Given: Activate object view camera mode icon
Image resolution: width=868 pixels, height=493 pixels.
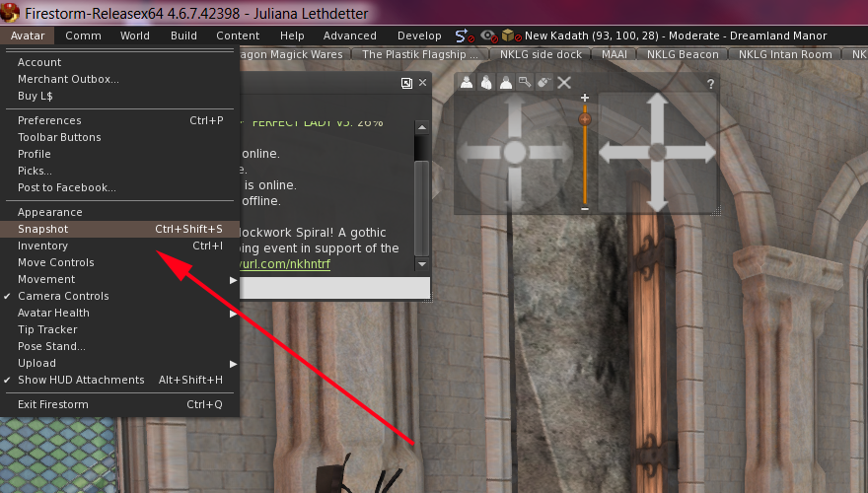Looking at the screenshot, I should [x=524, y=83].
